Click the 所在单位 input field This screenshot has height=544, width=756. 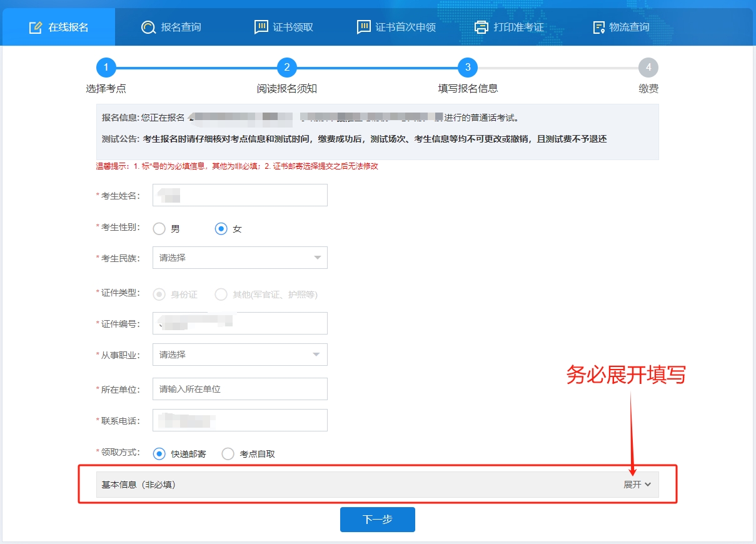point(240,389)
